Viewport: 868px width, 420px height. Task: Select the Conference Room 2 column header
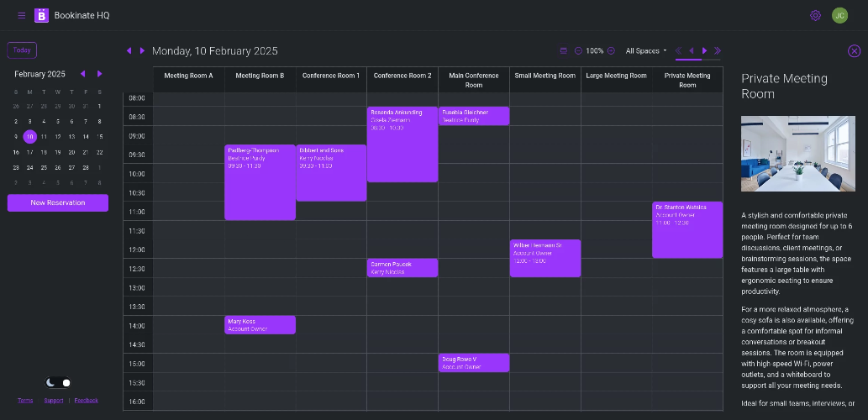[402, 79]
